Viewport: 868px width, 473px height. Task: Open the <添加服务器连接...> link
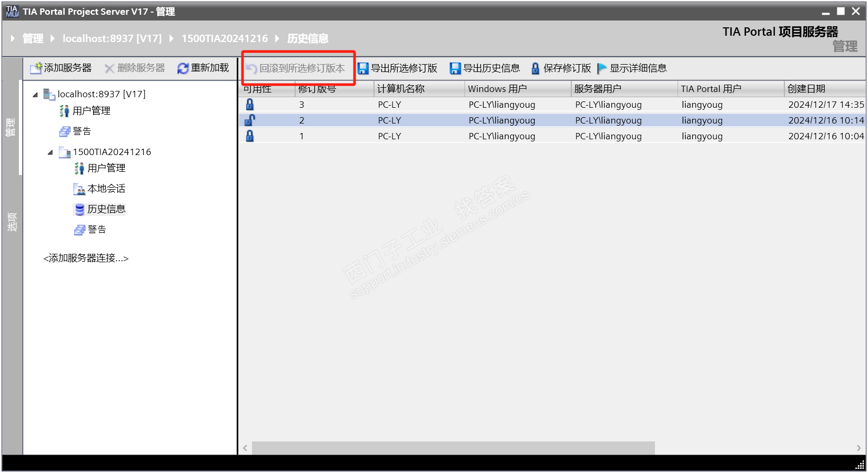[x=86, y=258]
